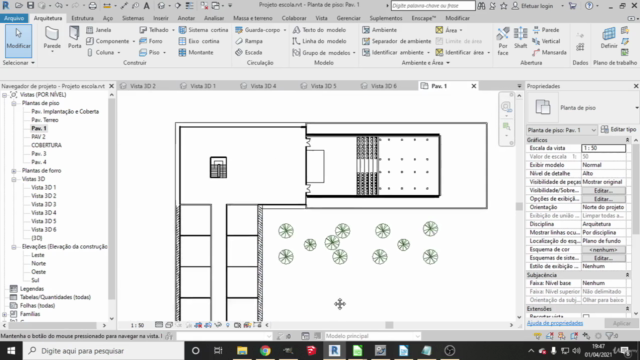Image resolution: width=640 pixels, height=360 pixels.
Task: Open the Estrutura ribbon tab
Action: [82, 18]
